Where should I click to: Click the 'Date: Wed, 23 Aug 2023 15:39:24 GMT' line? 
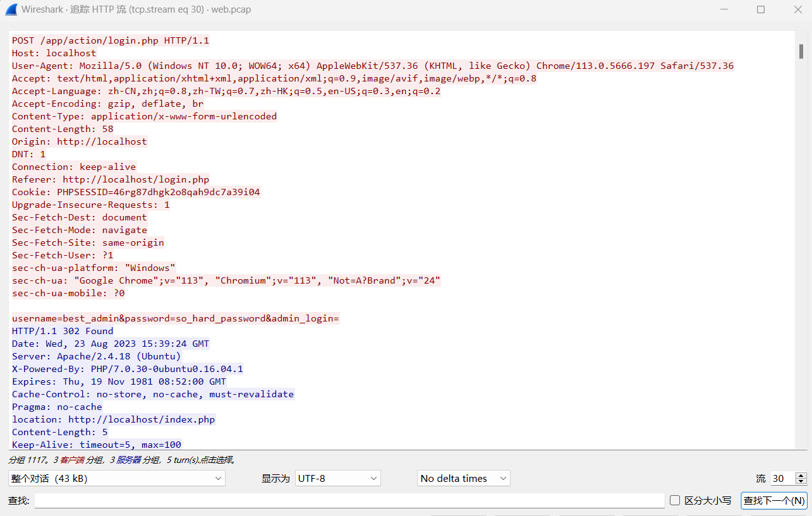tap(111, 344)
